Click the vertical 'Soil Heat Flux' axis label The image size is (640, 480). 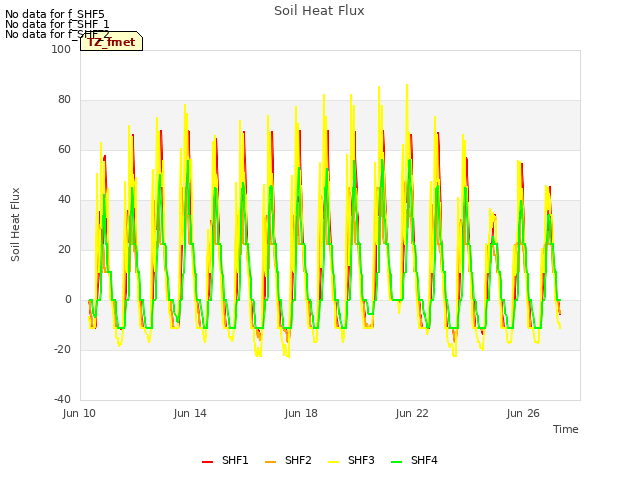(15, 224)
